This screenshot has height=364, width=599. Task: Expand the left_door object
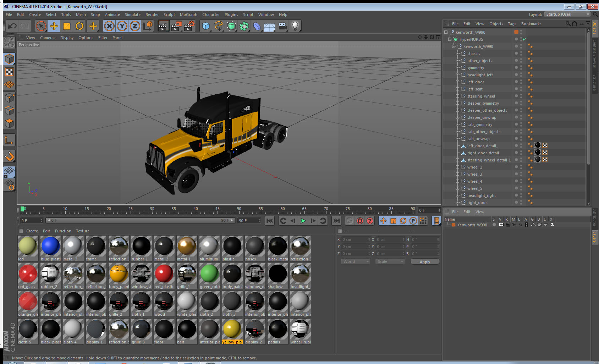[458, 82]
